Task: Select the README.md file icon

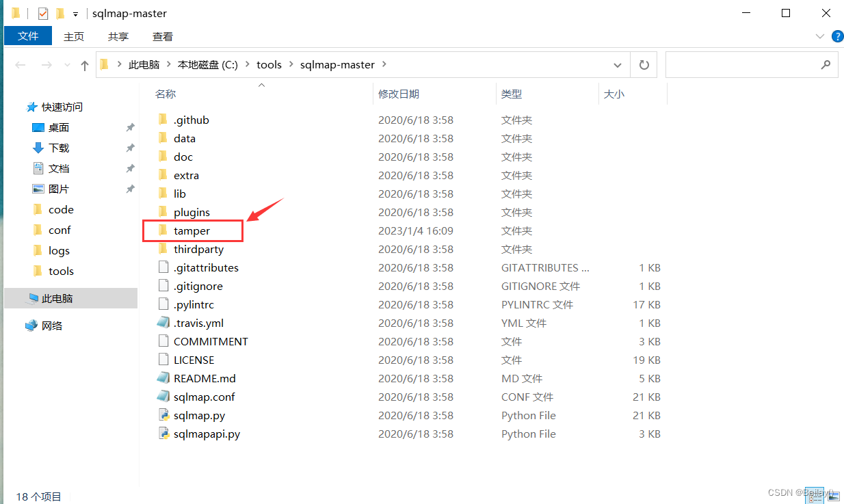Action: pyautogui.click(x=163, y=378)
